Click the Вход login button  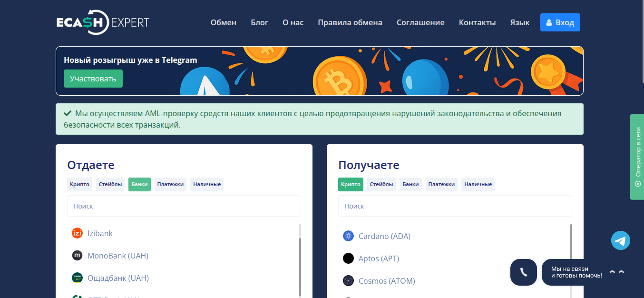[560, 22]
